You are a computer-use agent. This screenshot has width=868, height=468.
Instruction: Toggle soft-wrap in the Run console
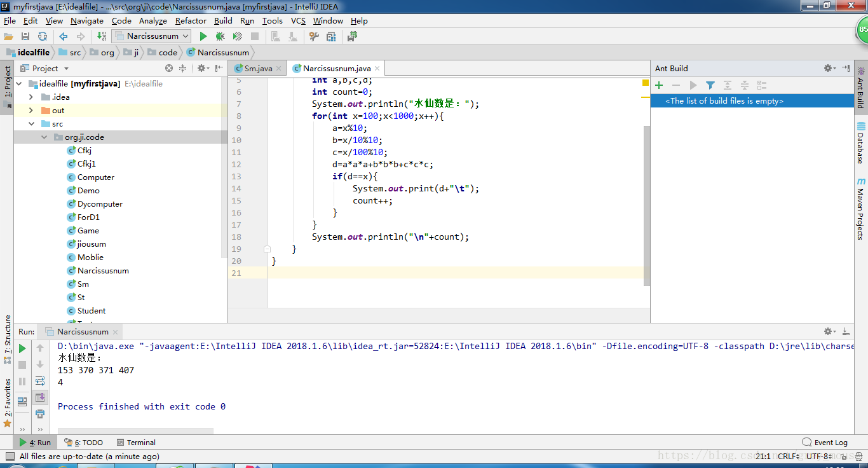point(40,381)
